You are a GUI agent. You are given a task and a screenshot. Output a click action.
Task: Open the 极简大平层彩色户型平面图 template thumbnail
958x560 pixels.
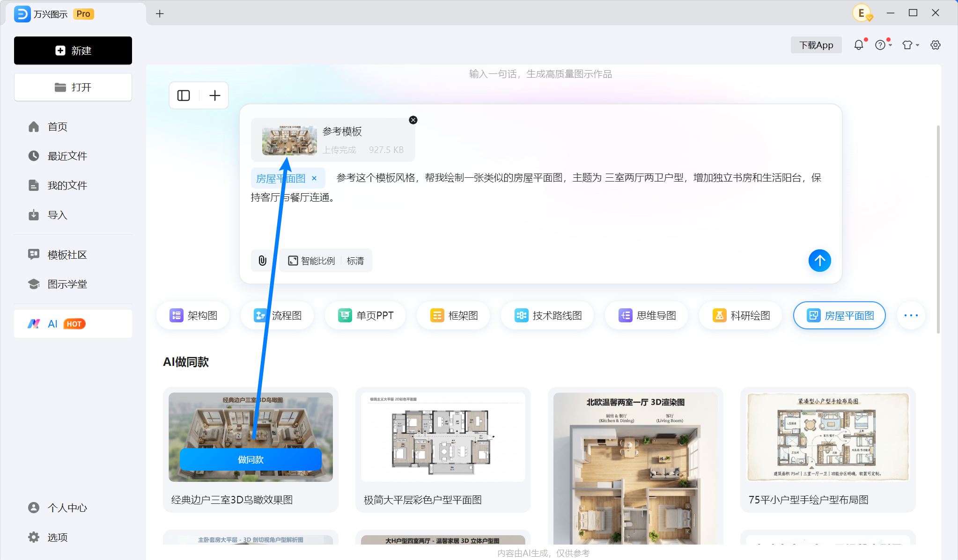(443, 437)
